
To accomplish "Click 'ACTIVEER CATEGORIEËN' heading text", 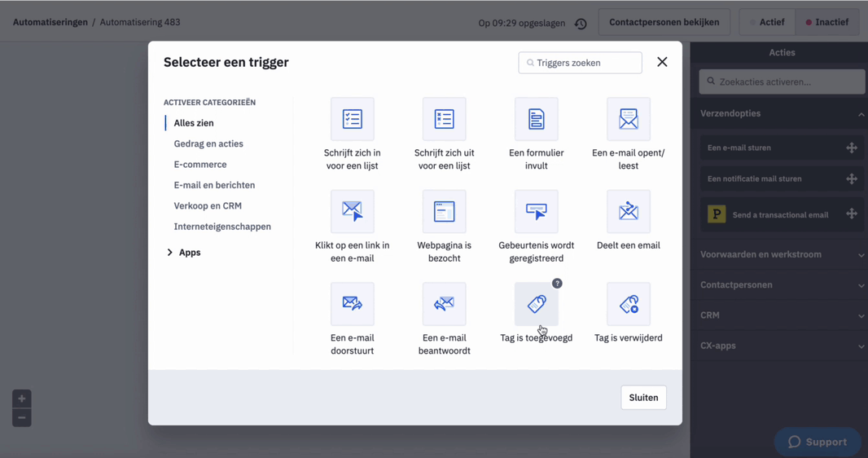I will click(209, 103).
